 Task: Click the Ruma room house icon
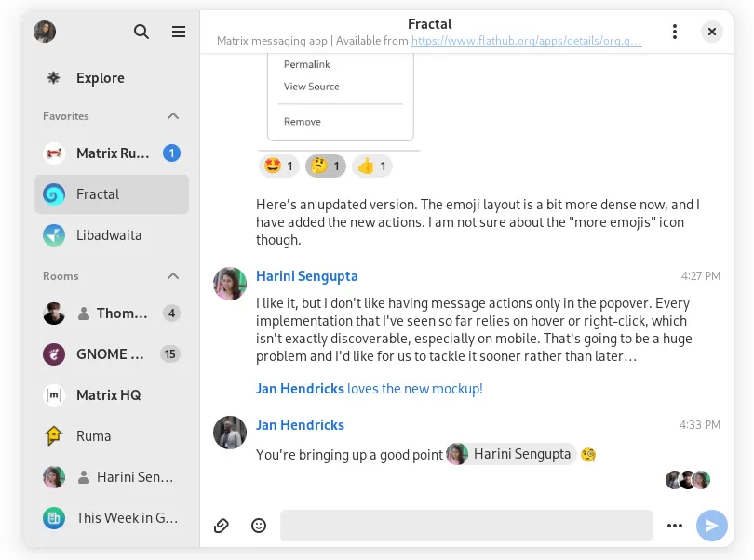tap(54, 436)
